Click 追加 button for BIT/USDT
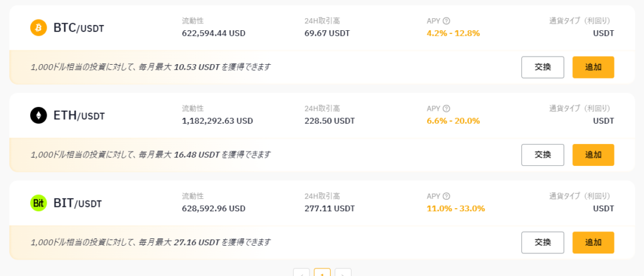The height and width of the screenshot is (276, 644). pos(593,242)
